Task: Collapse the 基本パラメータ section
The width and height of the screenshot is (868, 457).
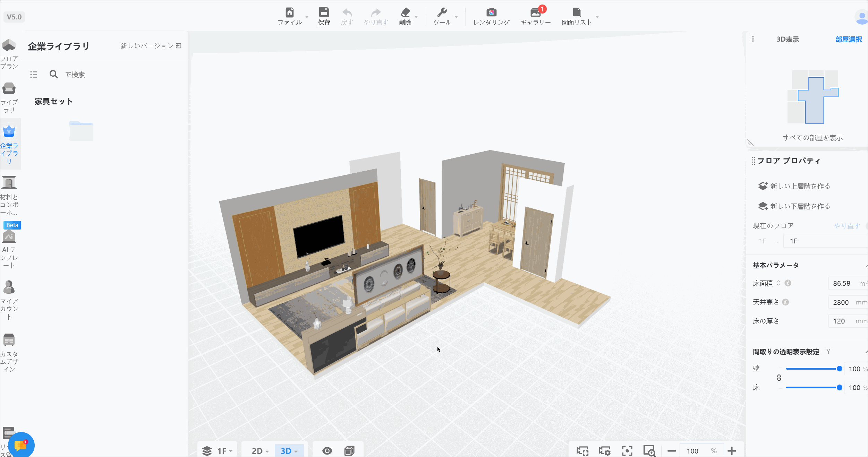Action: 866,266
